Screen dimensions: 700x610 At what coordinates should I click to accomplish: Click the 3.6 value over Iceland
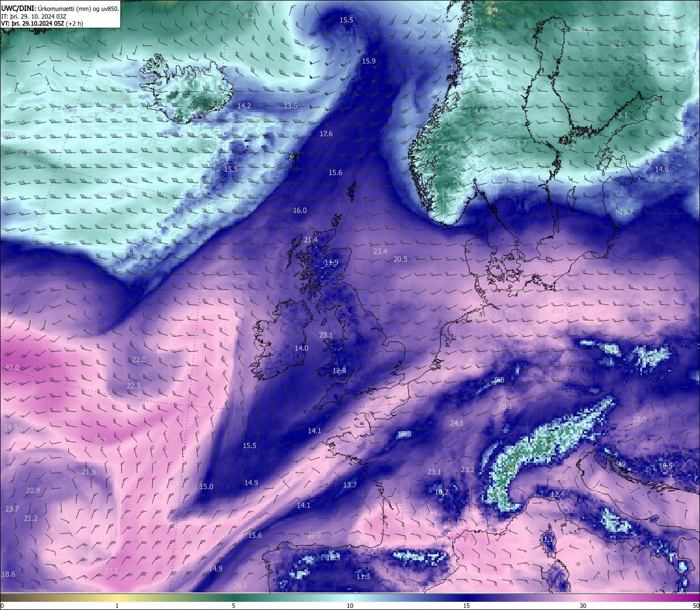coord(216,103)
